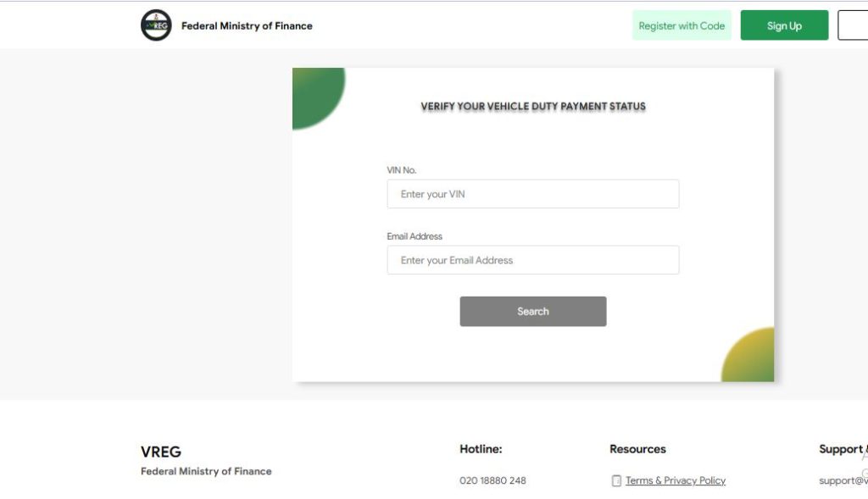Click the green circle decoration on the card

(319, 98)
